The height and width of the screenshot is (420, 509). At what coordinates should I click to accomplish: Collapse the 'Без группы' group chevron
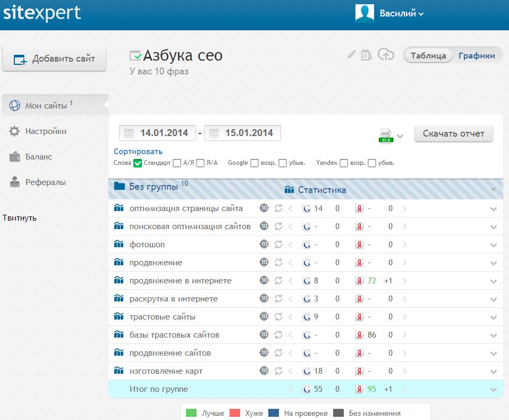(x=494, y=189)
